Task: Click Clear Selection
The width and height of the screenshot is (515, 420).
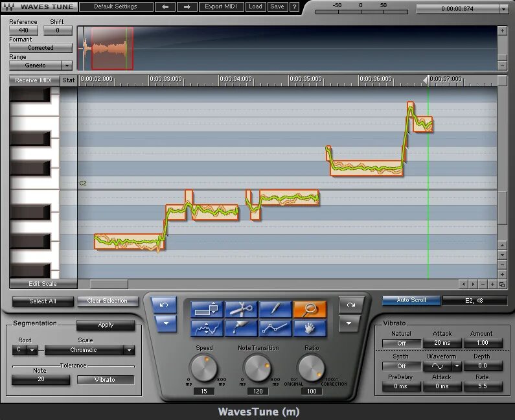Action: [x=108, y=301]
